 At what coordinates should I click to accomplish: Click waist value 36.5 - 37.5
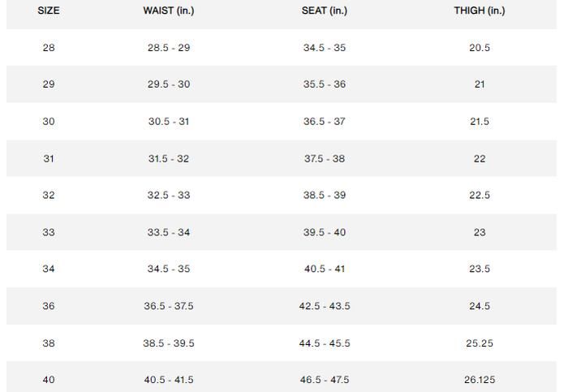[169, 306]
